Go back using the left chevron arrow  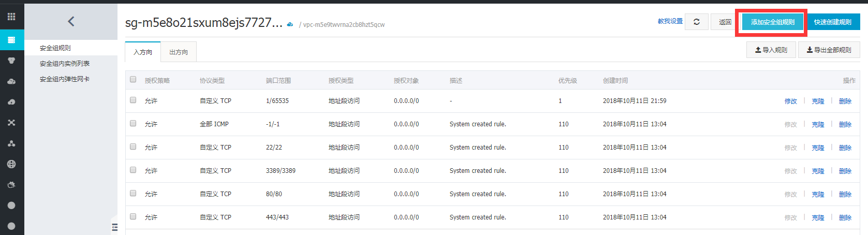click(x=71, y=21)
